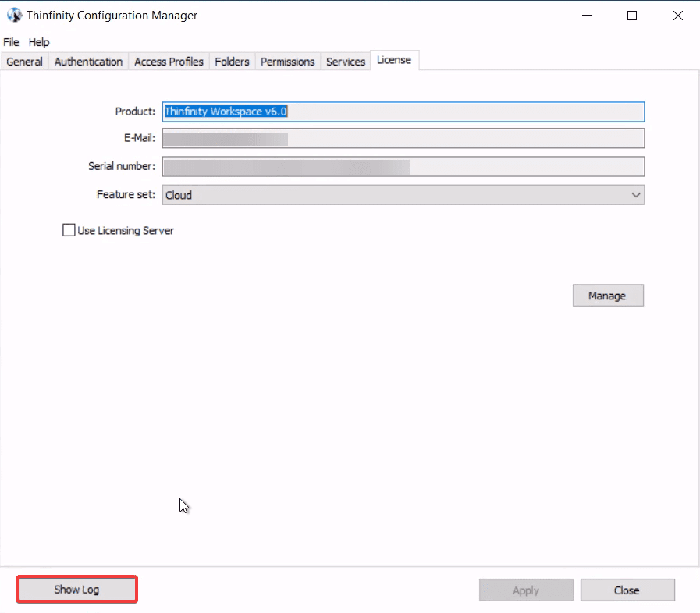
Task: Stay on the License tab
Action: pos(394,58)
